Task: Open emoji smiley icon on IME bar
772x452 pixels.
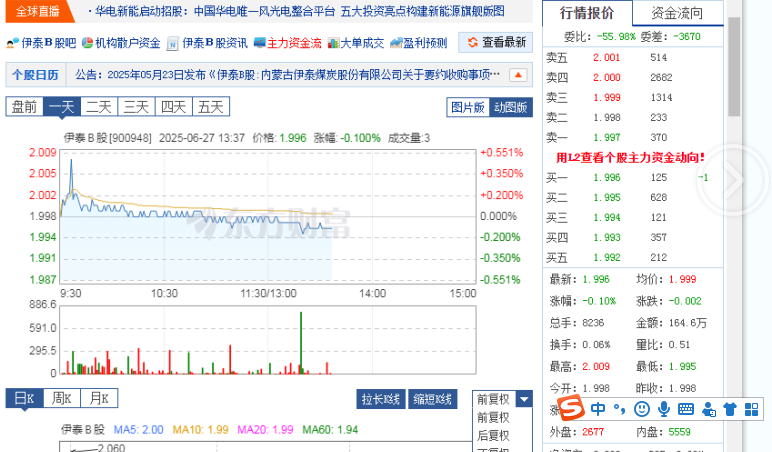Action: [642, 409]
